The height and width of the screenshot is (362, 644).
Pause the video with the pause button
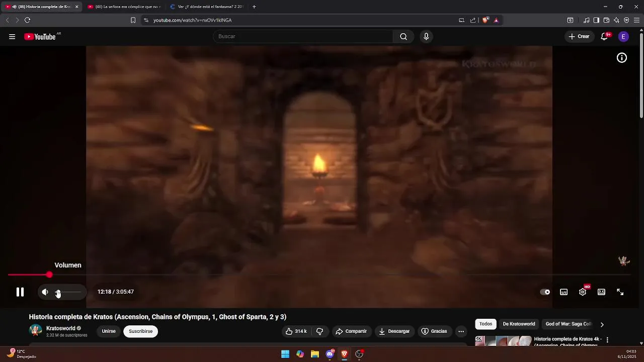click(x=20, y=292)
